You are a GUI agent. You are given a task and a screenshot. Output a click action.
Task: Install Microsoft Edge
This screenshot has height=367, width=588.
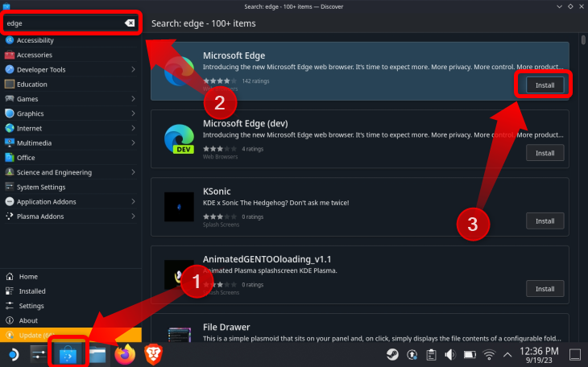tap(545, 84)
